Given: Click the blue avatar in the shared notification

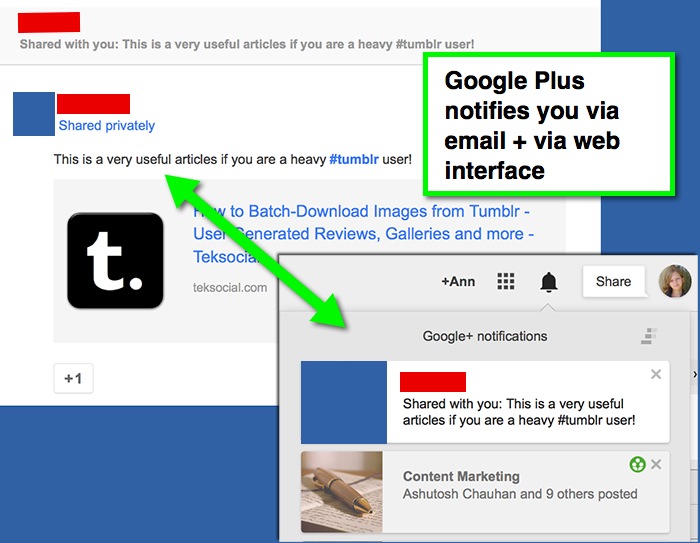Looking at the screenshot, I should point(344,402).
